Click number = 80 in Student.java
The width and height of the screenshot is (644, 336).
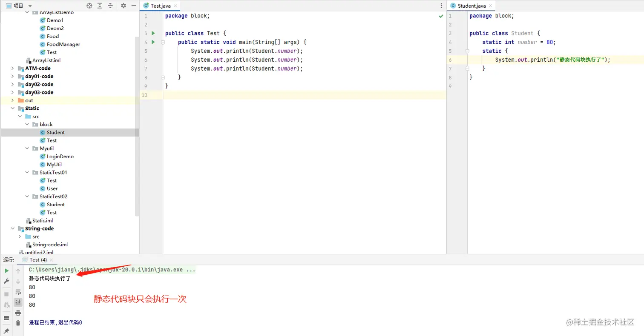[536, 42]
